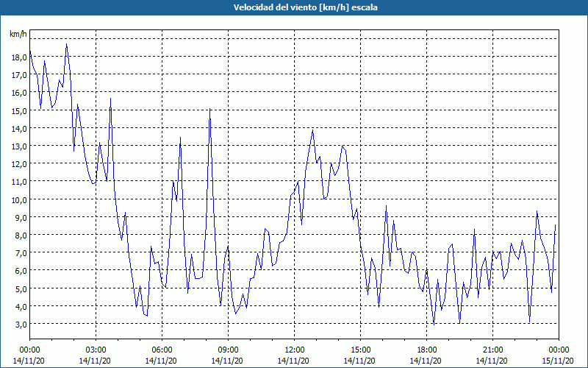This screenshot has height=368, width=588.
Task: Click the 13,0 y-axis value
Action: coord(19,146)
